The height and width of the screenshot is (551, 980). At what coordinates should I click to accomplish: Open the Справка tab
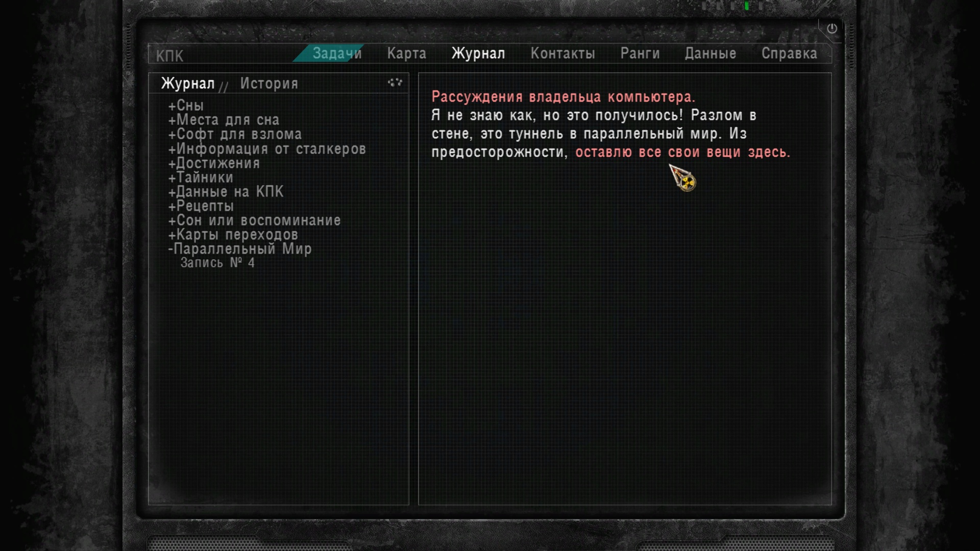(x=789, y=53)
